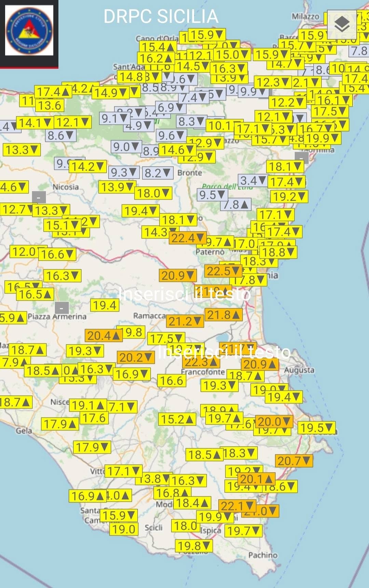Click the lower 'Inserisci il testo' text field
This screenshot has width=369, height=588.
(224, 352)
